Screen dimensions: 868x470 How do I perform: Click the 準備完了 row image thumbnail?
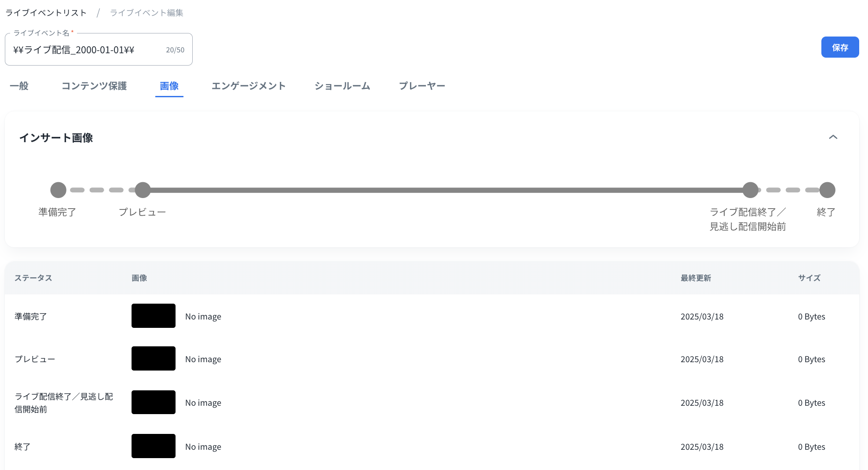tap(153, 316)
